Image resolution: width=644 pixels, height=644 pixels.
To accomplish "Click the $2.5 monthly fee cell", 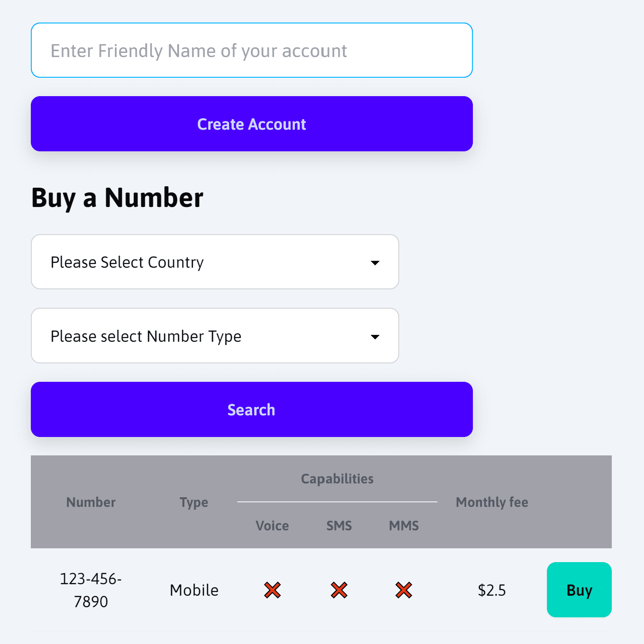I will pos(492,590).
